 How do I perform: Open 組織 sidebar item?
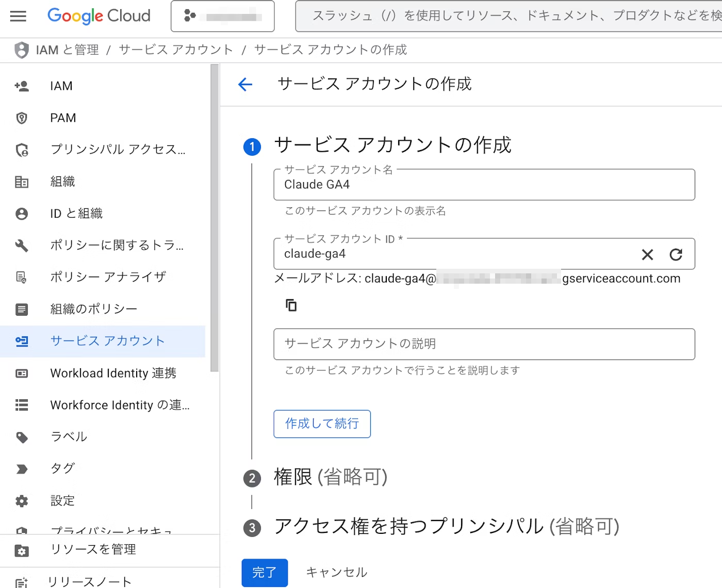pos(62,182)
